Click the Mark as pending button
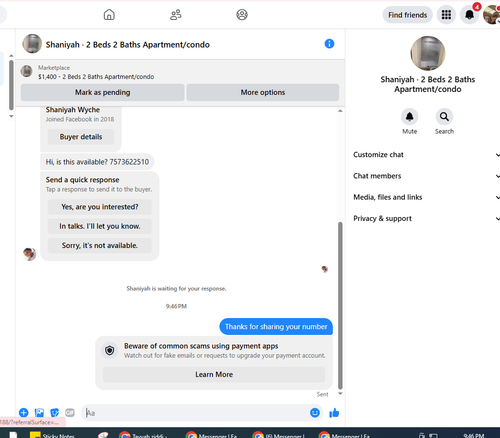The height and width of the screenshot is (438, 500). click(x=102, y=92)
